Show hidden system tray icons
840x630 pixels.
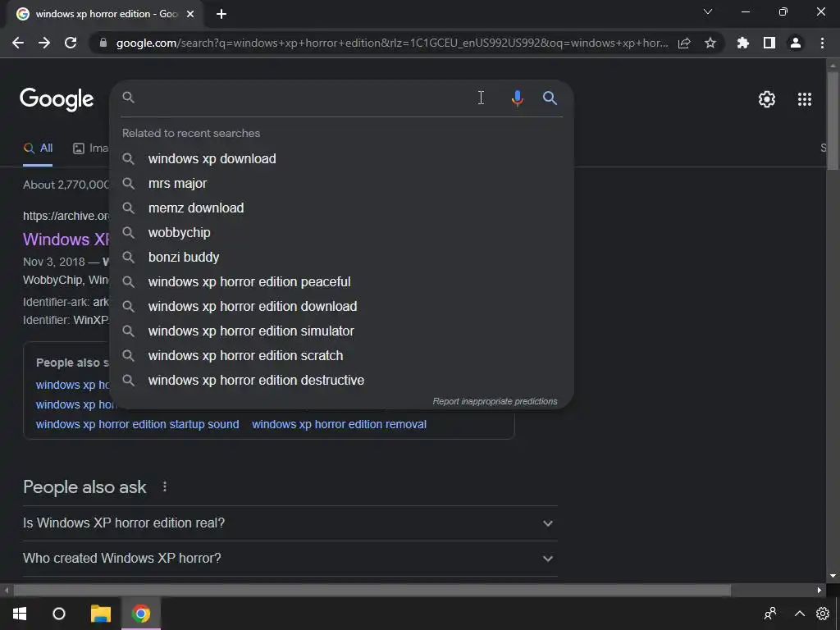pyautogui.click(x=799, y=614)
